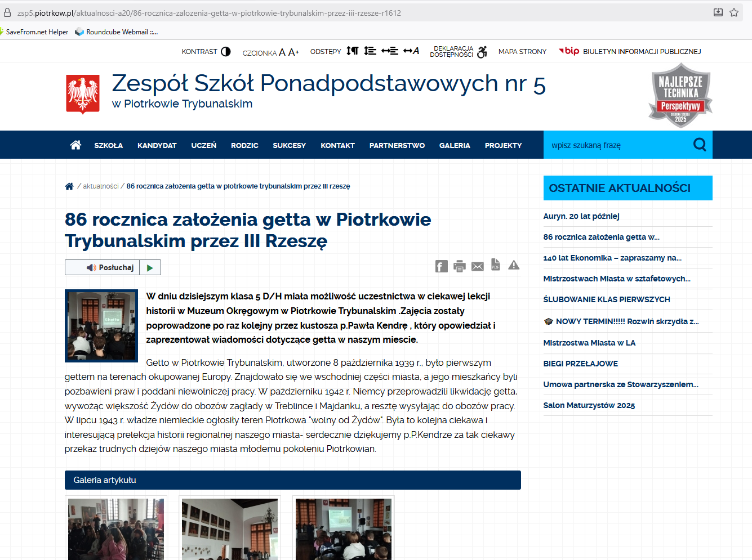Go to home via navbar house icon

click(75, 145)
